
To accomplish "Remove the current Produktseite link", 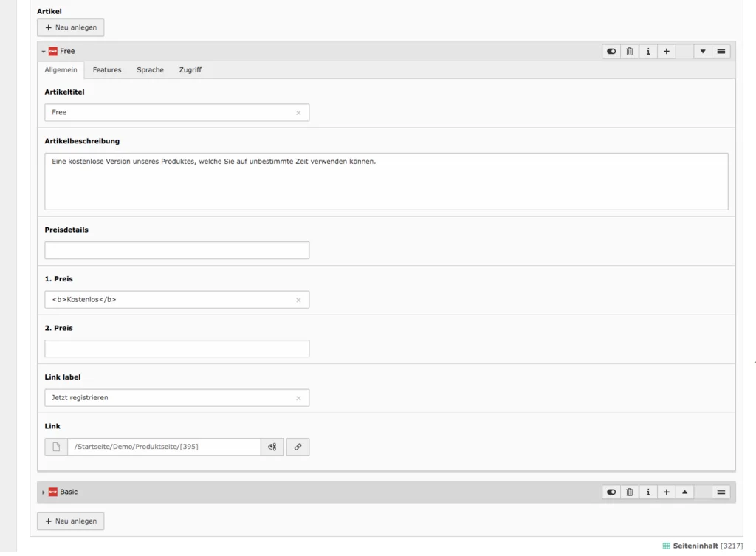I will [x=272, y=446].
